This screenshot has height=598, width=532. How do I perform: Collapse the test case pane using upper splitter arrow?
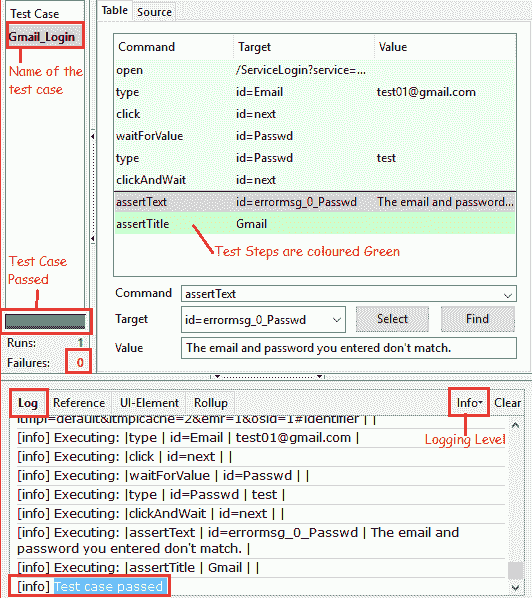point(93,136)
